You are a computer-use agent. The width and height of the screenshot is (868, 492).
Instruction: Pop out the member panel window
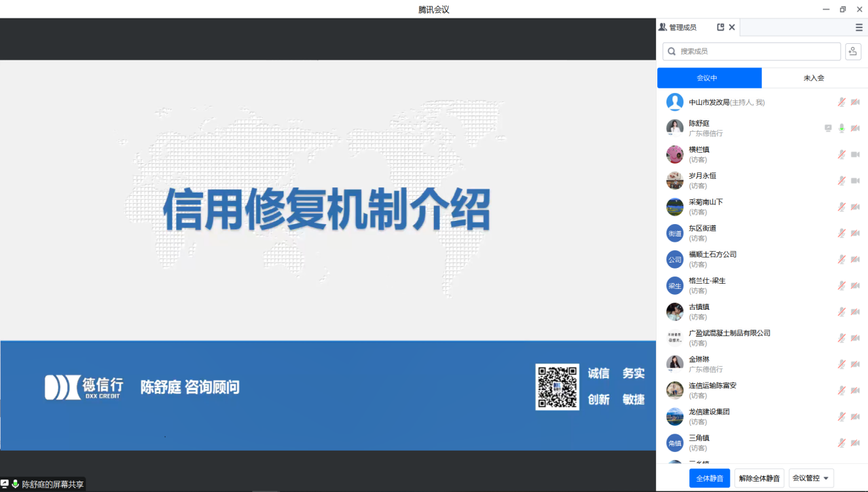pos(721,28)
